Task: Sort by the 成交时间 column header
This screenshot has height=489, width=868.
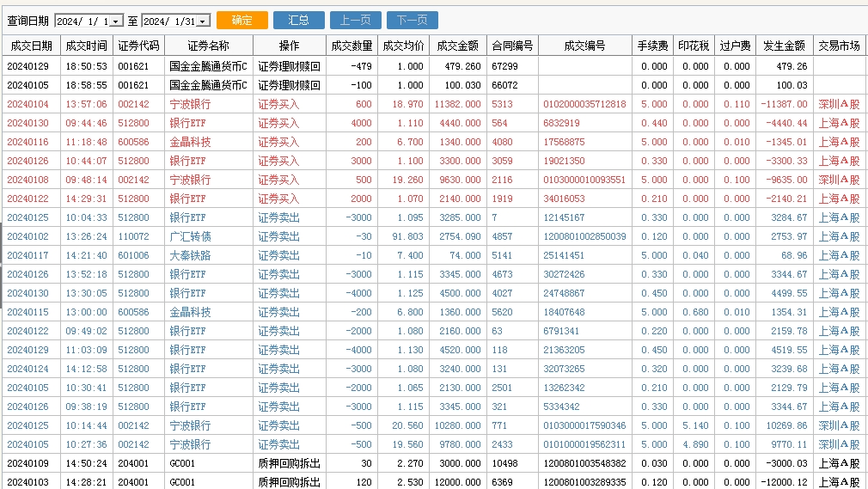Action: point(86,46)
